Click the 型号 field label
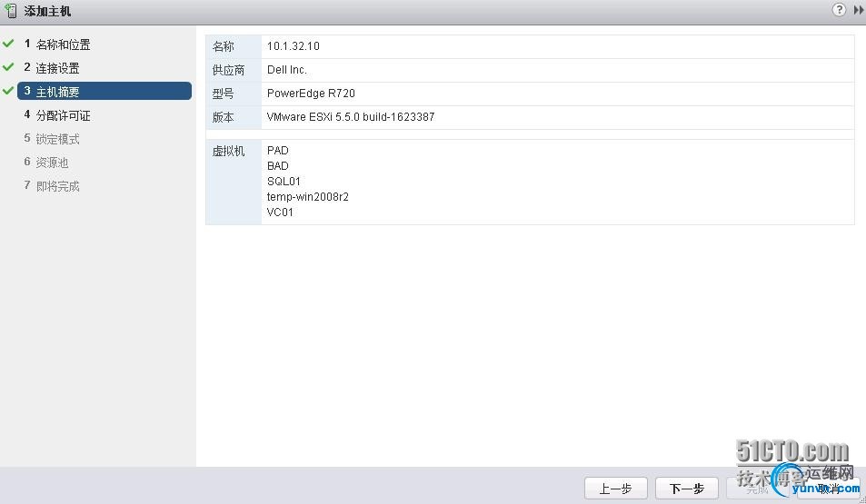Image resolution: width=866 pixels, height=504 pixels. 224,94
